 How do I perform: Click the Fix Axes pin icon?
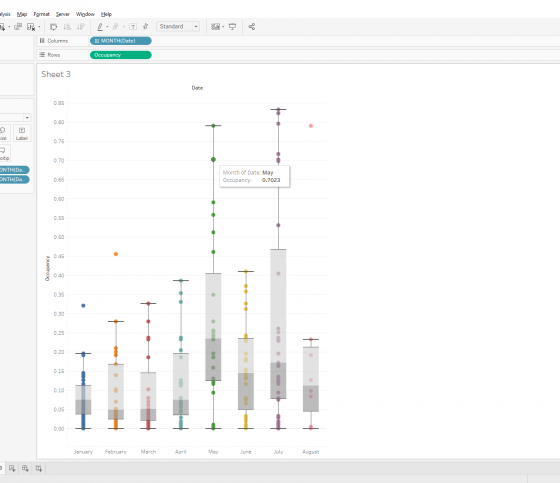coord(145,26)
